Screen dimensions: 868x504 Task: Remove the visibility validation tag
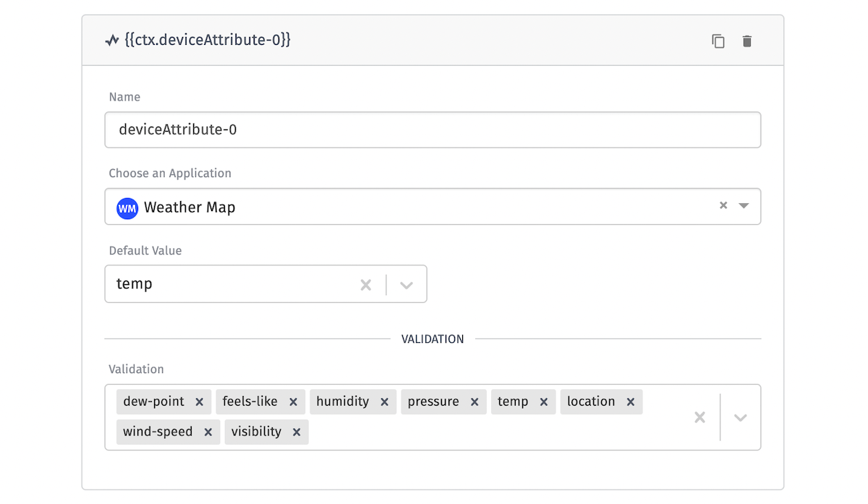(297, 432)
